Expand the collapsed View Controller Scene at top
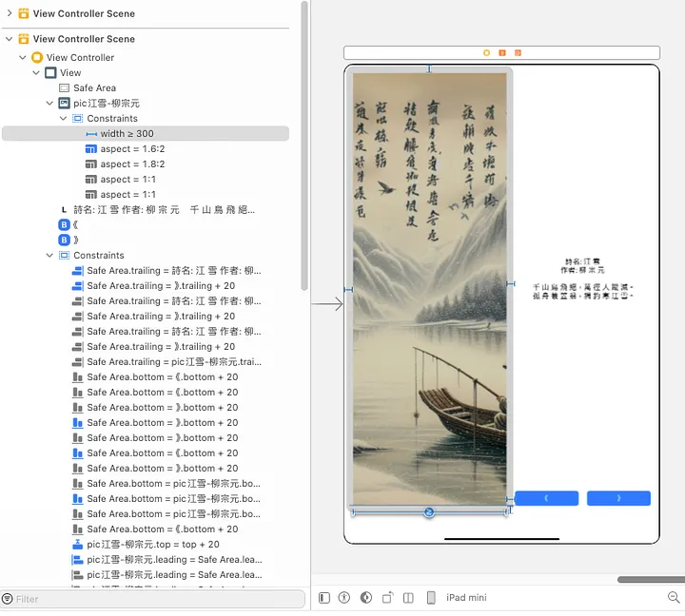Screen dimensions: 685x616 pyautogui.click(x=10, y=13)
